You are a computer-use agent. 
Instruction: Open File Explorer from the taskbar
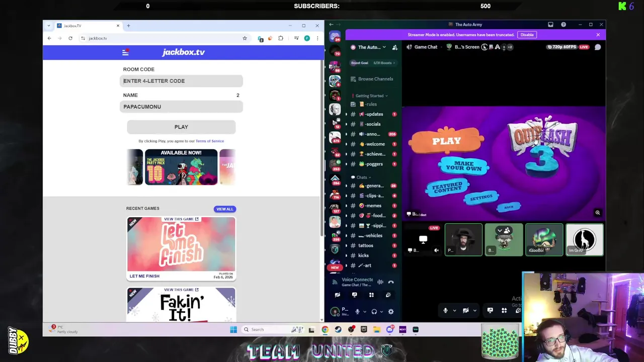click(x=376, y=330)
